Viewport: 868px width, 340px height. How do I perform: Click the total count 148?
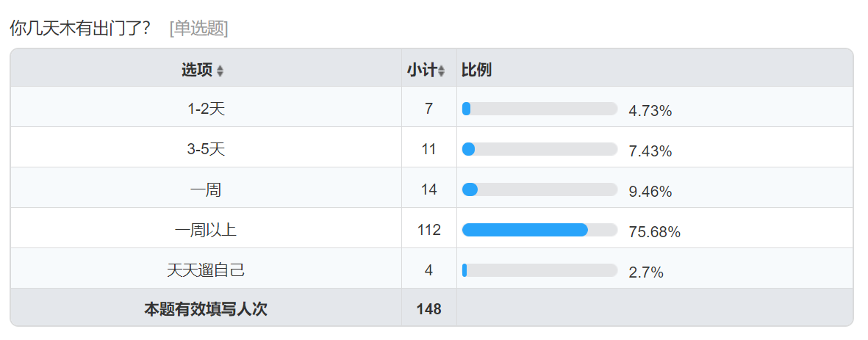click(x=429, y=309)
